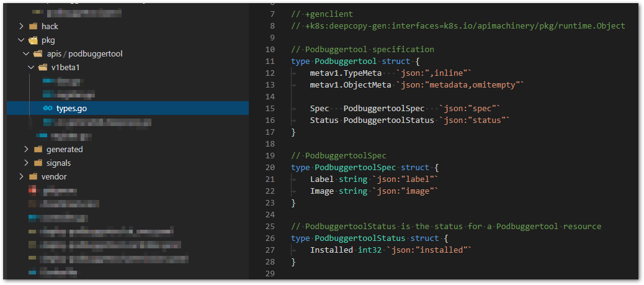
Task: Open types.go in the file tree
Action: [x=71, y=109]
